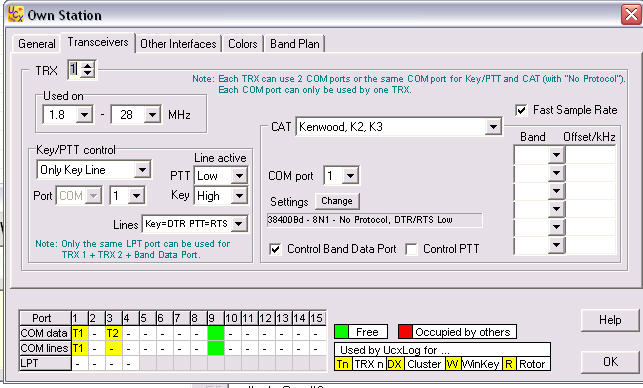Click into the TRX number field
The image size is (643, 388).
point(74,69)
